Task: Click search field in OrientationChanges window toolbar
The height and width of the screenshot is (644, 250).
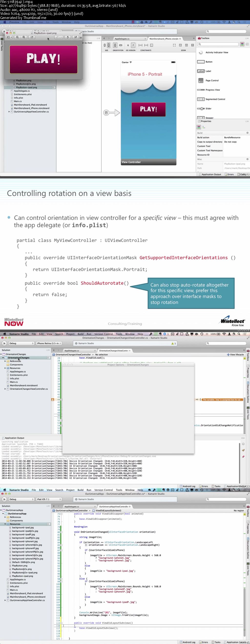Action: tap(226, 343)
